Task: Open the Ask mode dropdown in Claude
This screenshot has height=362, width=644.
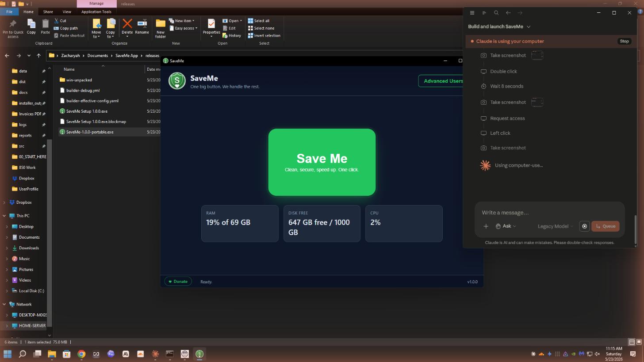Action: click(x=506, y=226)
